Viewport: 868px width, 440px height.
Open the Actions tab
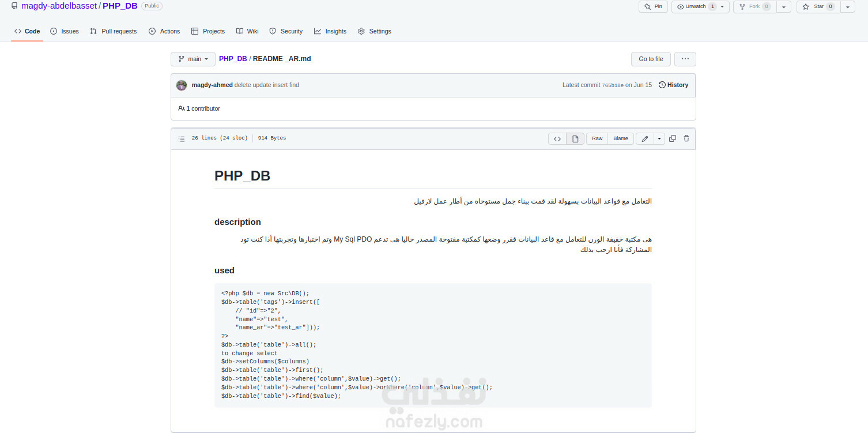164,31
